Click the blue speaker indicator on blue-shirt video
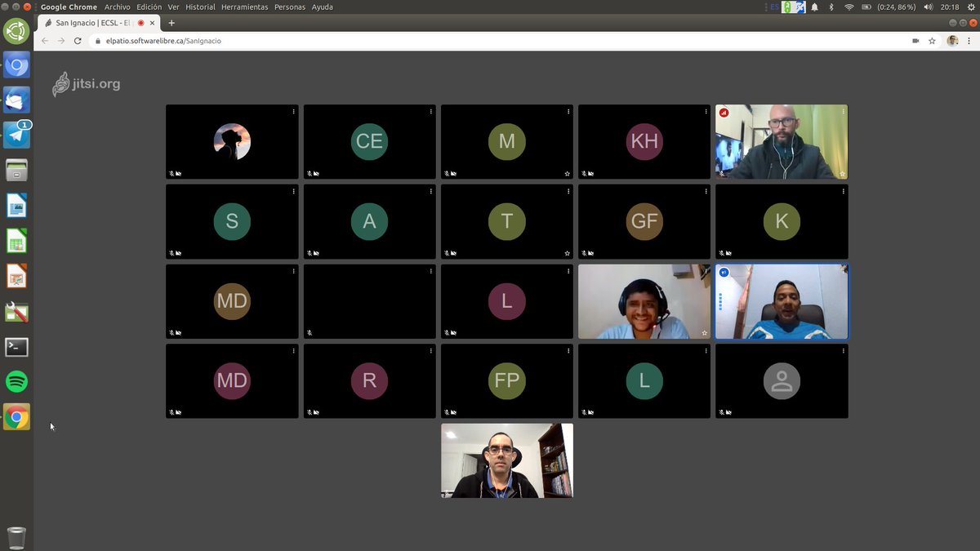This screenshot has height=551, width=980. click(724, 272)
